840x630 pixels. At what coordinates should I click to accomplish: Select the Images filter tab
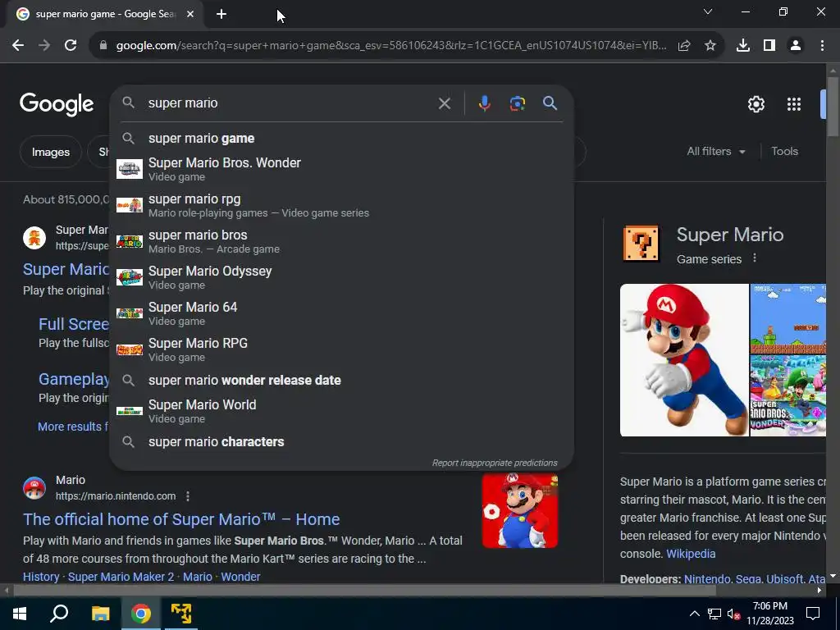[50, 152]
